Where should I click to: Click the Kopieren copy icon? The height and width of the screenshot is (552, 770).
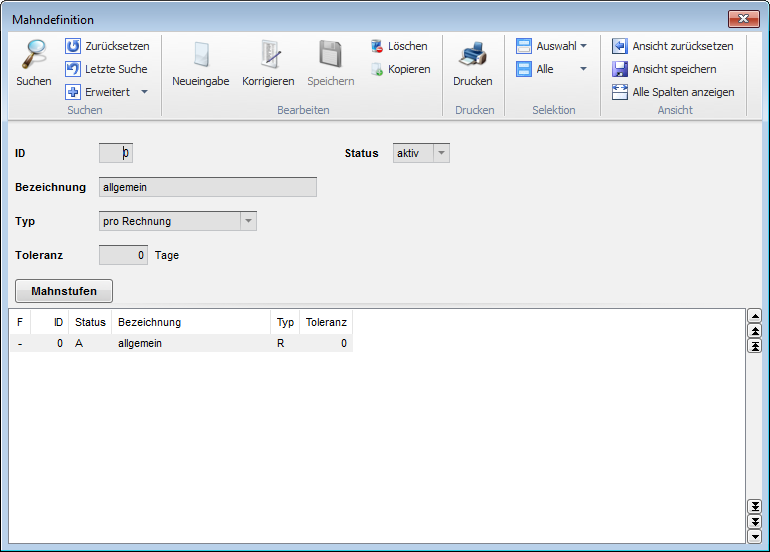pyautogui.click(x=377, y=69)
